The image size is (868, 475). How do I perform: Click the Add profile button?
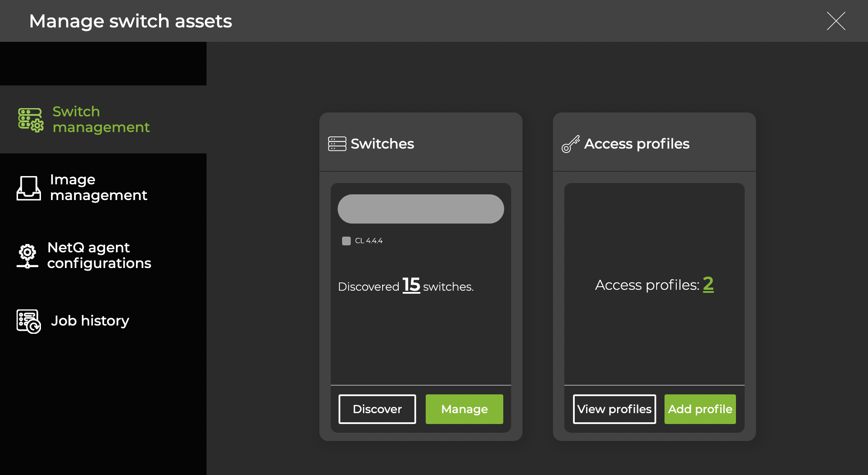[700, 409]
